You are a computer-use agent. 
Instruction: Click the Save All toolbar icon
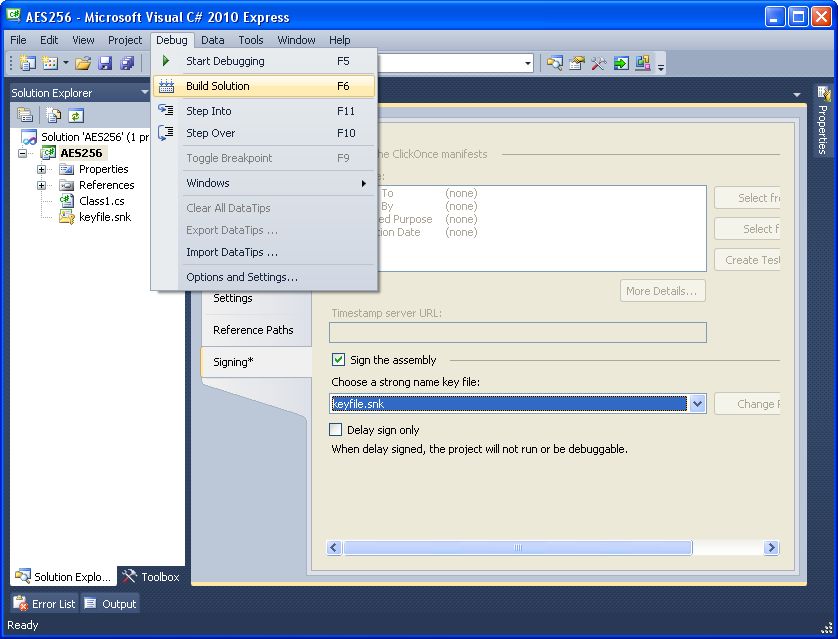(127, 63)
